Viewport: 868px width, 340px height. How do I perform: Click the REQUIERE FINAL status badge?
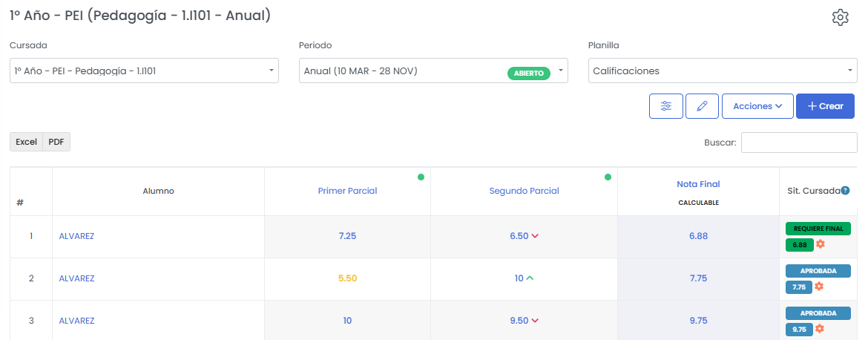[818, 229]
